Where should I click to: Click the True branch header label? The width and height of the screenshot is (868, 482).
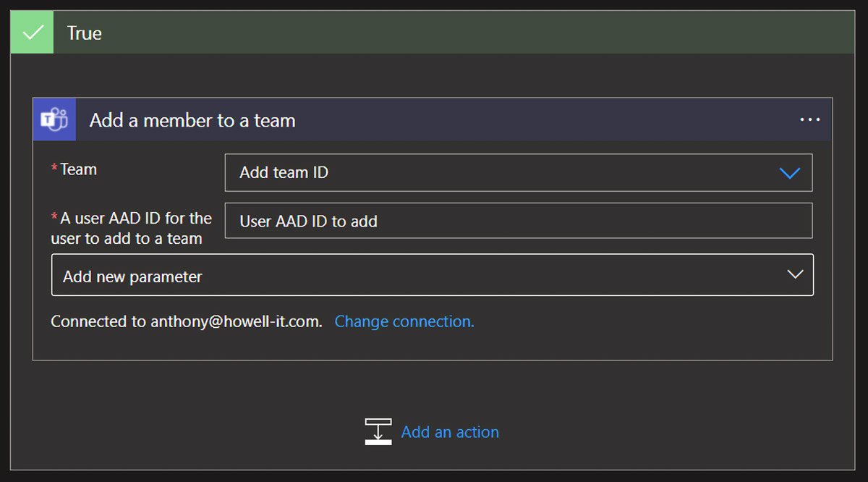click(x=85, y=33)
